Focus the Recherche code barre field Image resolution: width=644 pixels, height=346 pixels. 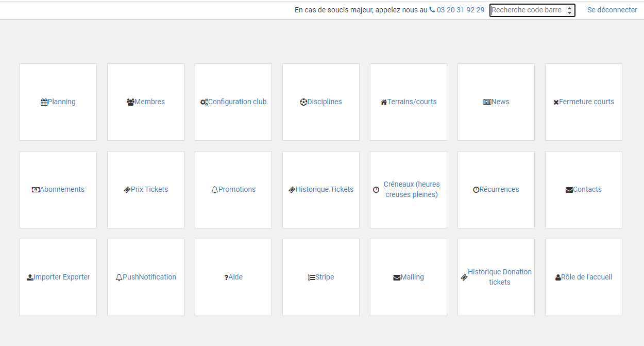[x=527, y=10]
